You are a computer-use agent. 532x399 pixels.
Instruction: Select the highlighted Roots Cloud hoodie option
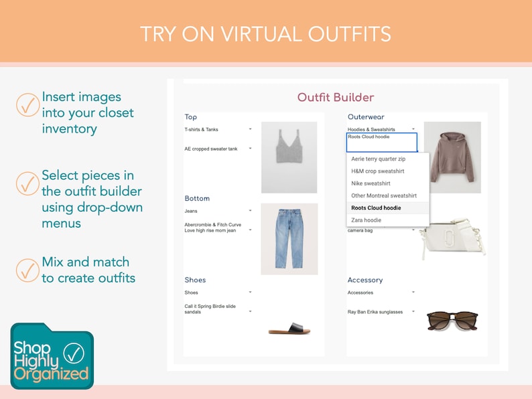388,208
